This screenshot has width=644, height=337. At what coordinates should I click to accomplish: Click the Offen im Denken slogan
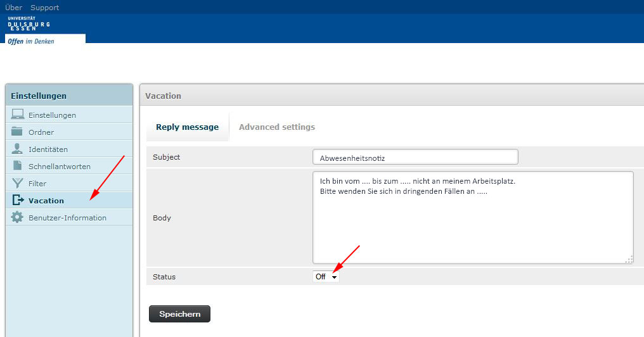(x=30, y=41)
